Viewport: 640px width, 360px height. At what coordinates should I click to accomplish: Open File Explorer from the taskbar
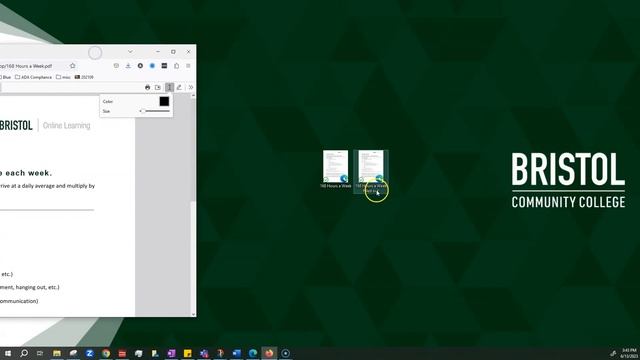click(57, 353)
